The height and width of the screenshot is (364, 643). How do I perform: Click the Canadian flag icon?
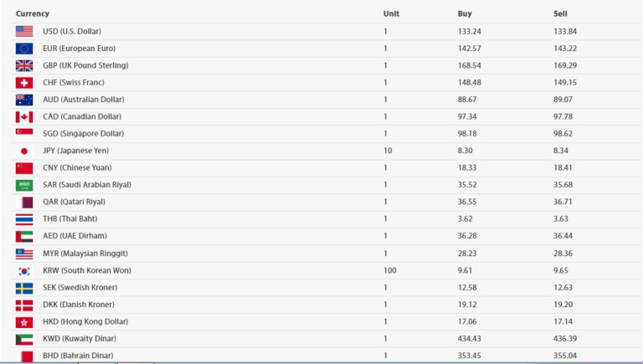[x=23, y=117]
